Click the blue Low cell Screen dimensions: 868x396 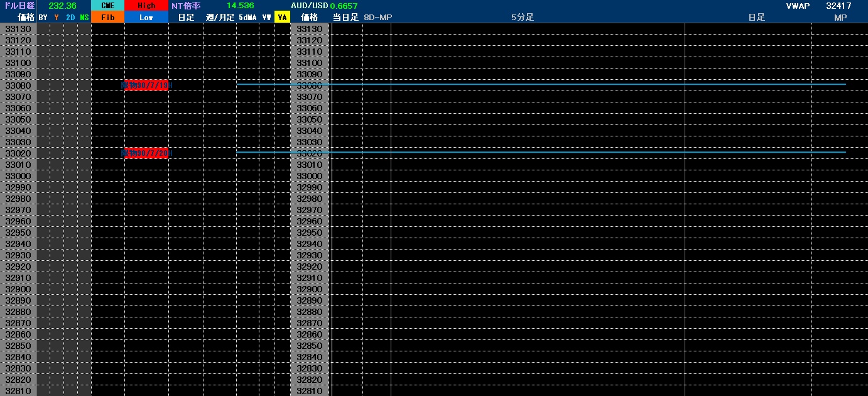146,18
